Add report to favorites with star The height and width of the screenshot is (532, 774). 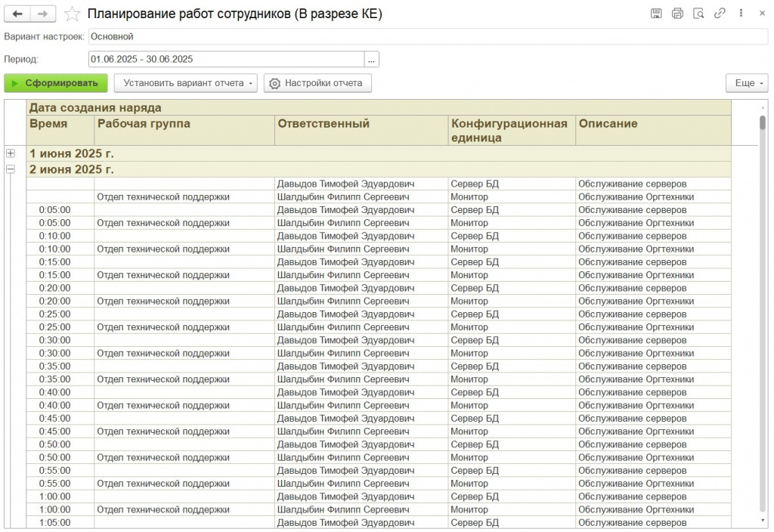click(72, 14)
